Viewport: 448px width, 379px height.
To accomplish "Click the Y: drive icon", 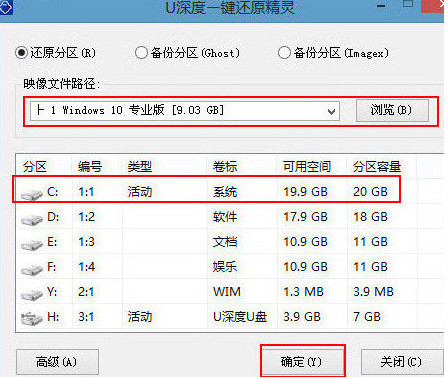I will point(32,295).
